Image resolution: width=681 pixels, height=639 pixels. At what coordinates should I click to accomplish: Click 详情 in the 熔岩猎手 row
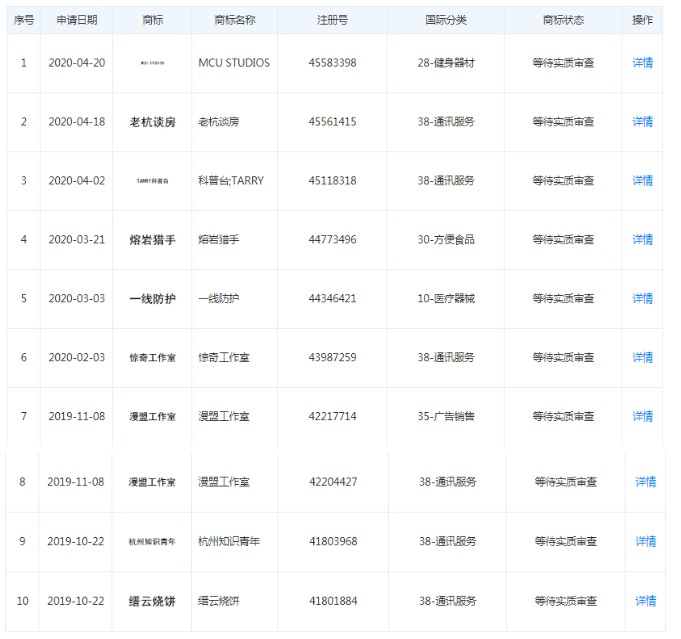click(x=642, y=240)
